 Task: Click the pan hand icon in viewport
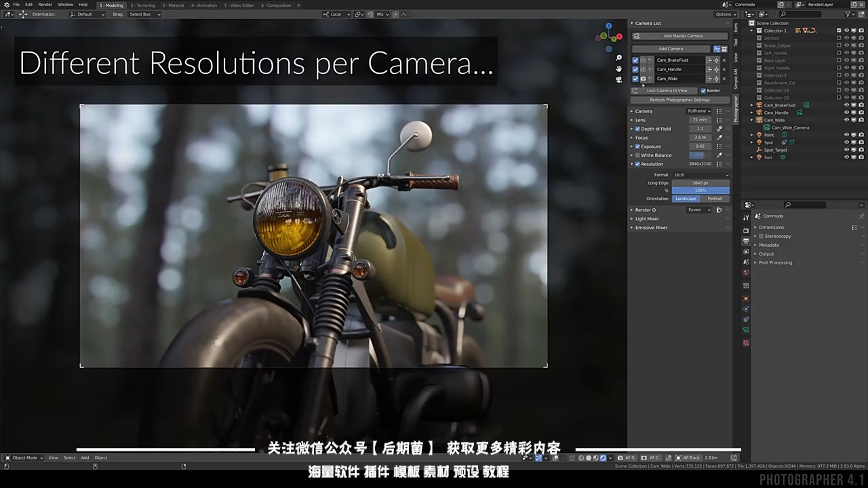coord(618,68)
